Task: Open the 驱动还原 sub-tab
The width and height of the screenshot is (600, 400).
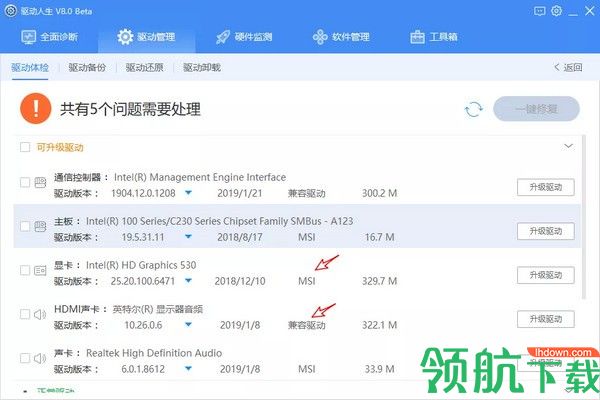Action: pos(145,68)
